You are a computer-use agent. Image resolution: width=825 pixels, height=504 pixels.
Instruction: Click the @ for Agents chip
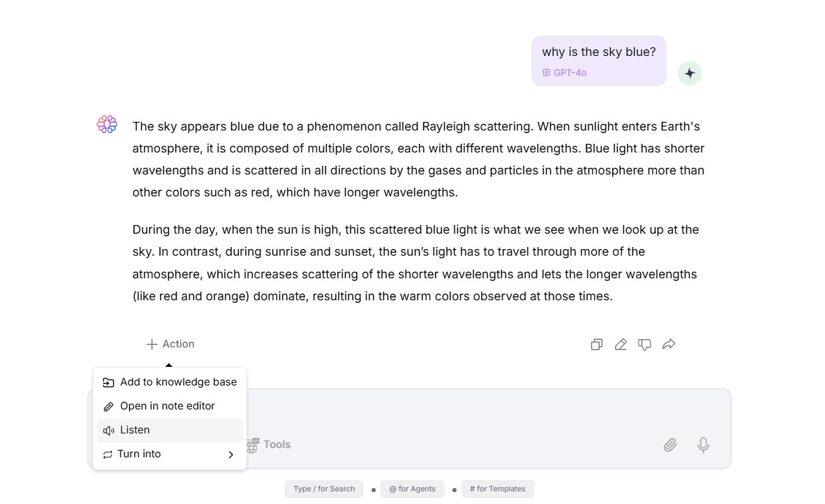point(412,489)
